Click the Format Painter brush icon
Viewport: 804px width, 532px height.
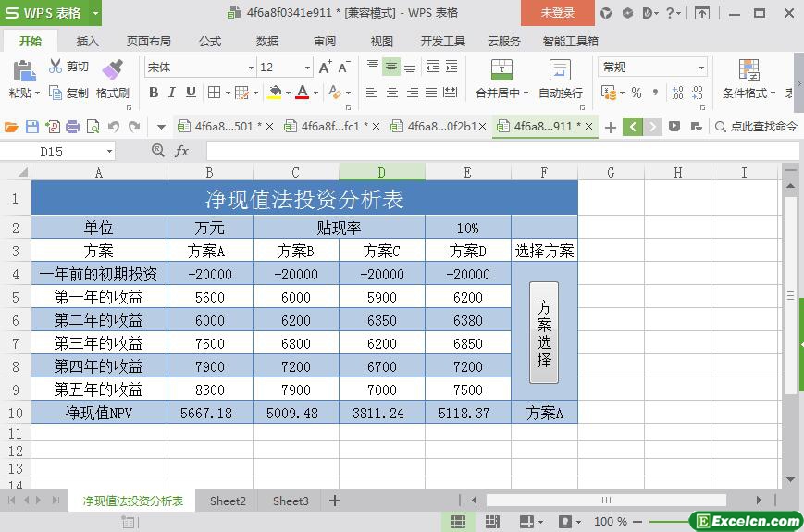[x=112, y=70]
